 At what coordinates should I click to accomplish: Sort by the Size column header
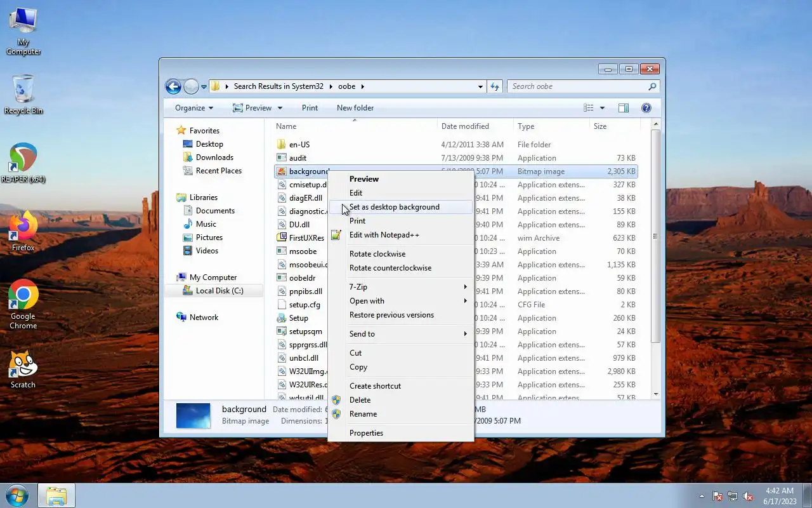pos(613,126)
